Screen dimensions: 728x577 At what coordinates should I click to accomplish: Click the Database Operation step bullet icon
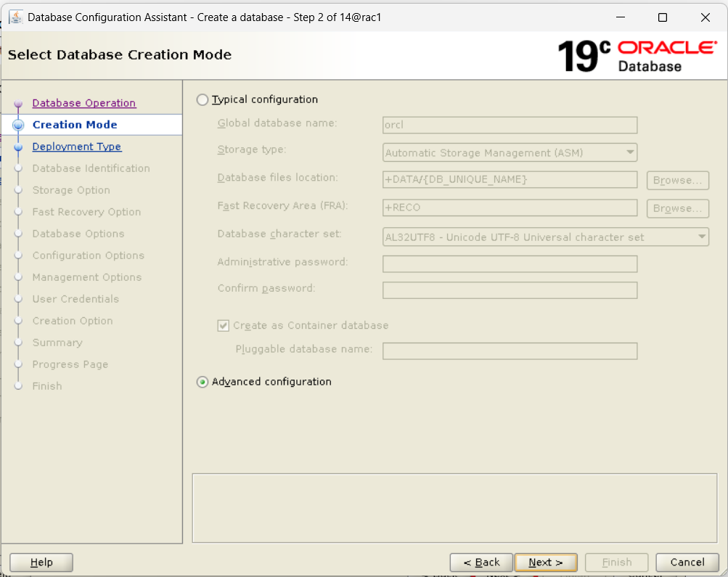18,104
